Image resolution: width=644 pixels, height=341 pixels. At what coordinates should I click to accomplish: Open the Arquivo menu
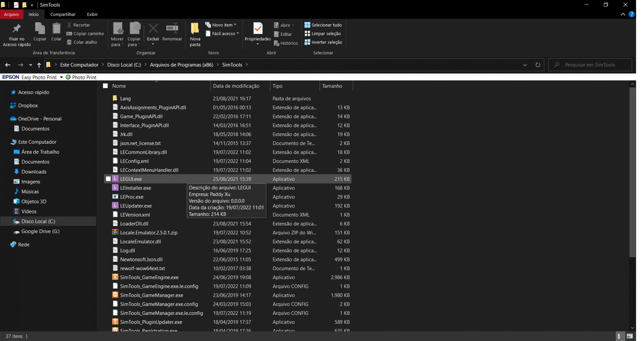(x=11, y=14)
